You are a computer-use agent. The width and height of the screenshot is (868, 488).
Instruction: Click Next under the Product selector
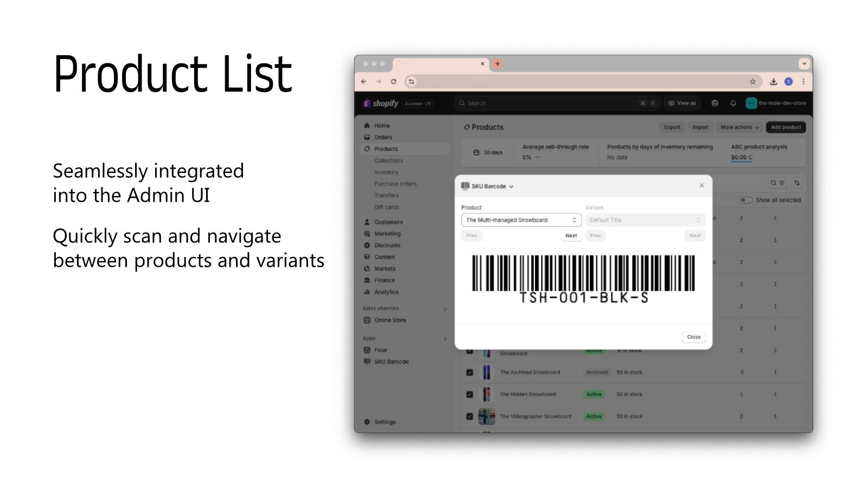pyautogui.click(x=571, y=236)
